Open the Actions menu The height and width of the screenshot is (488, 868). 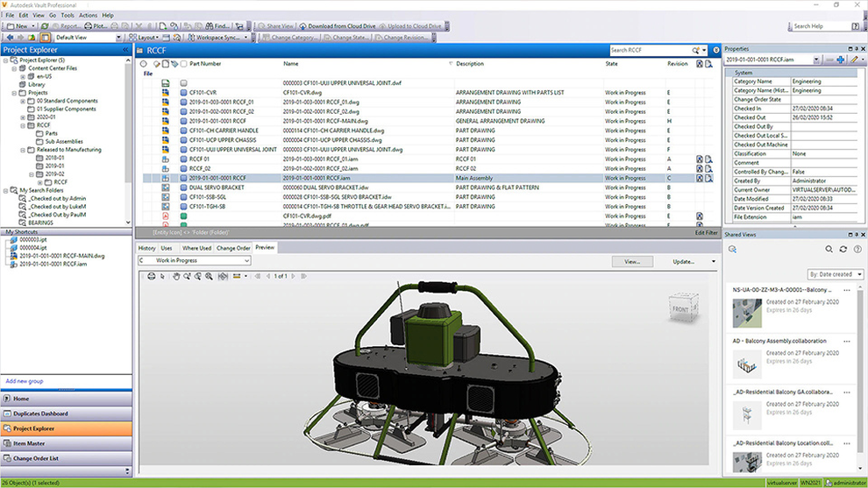(x=88, y=16)
